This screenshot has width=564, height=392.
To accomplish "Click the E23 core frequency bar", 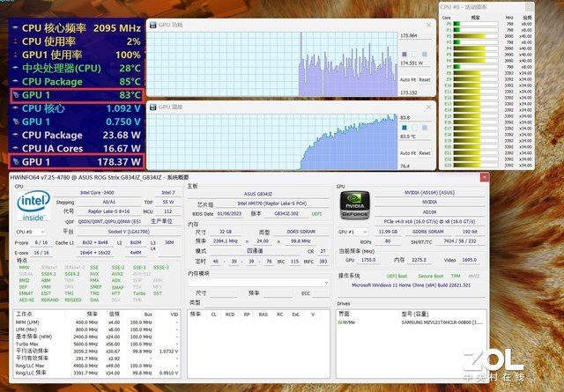I will (x=476, y=166).
